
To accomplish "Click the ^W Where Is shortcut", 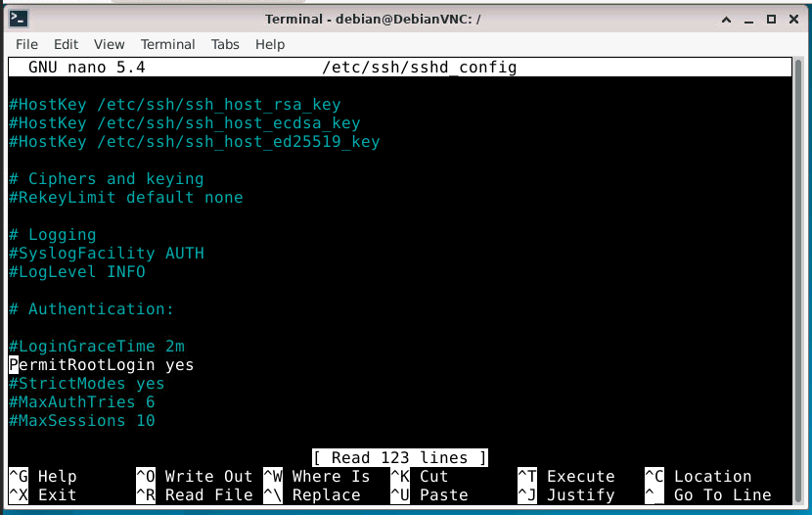I will [317, 477].
